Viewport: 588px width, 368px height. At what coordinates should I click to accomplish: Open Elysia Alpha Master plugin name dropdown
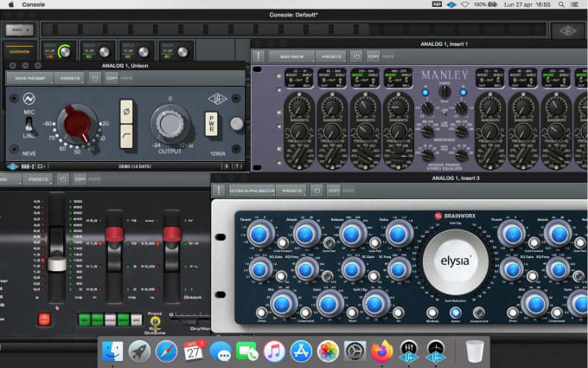click(252, 190)
